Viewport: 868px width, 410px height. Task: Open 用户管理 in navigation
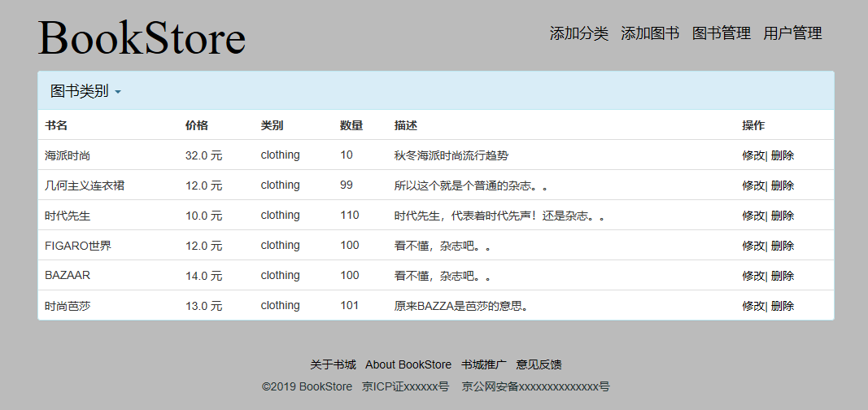[x=792, y=33]
